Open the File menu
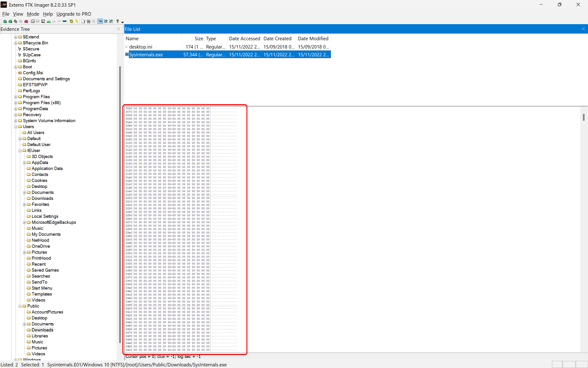The height and width of the screenshot is (368, 588). pos(6,14)
